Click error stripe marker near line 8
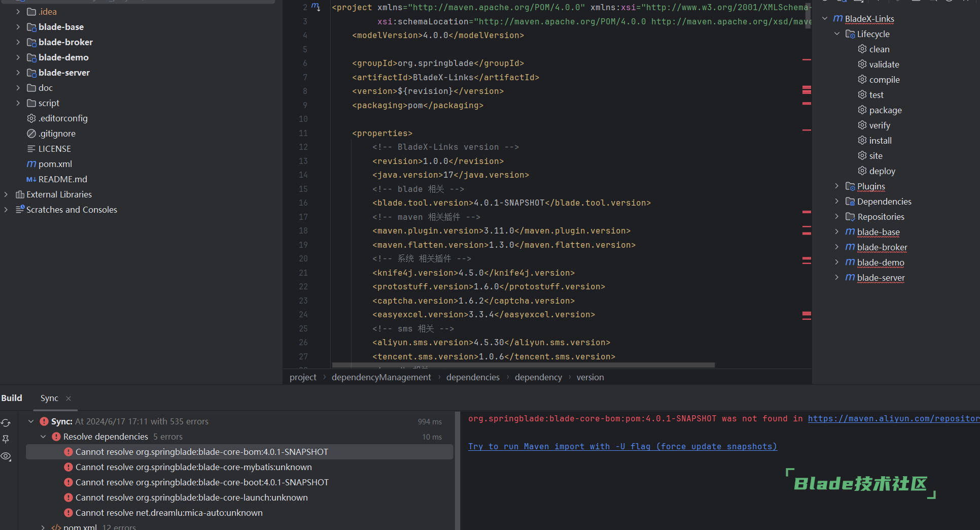980x530 pixels. (x=807, y=90)
